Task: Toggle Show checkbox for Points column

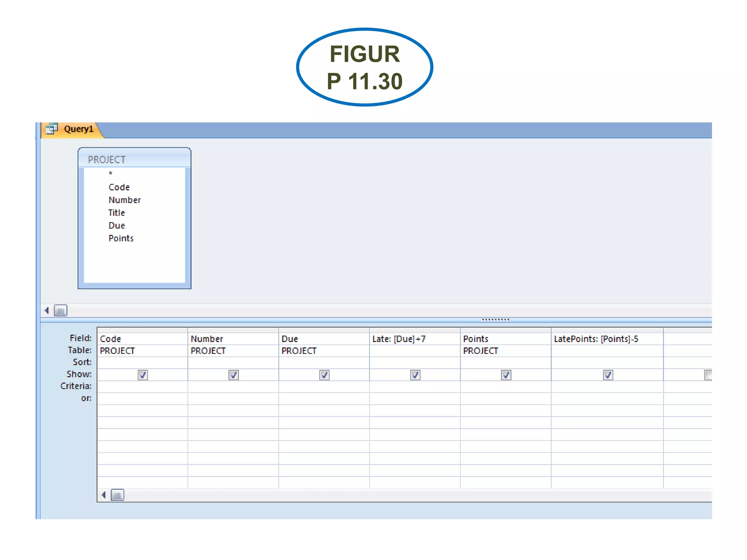Action: pos(506,375)
